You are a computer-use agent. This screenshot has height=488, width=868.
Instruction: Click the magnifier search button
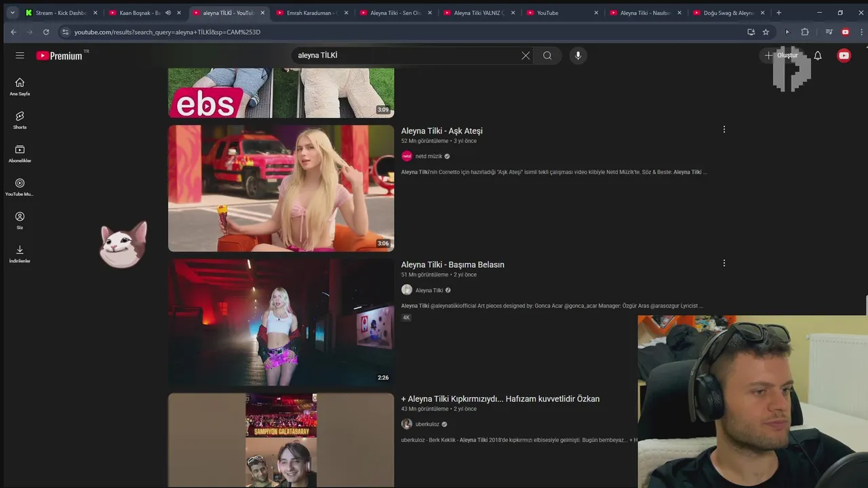(547, 56)
